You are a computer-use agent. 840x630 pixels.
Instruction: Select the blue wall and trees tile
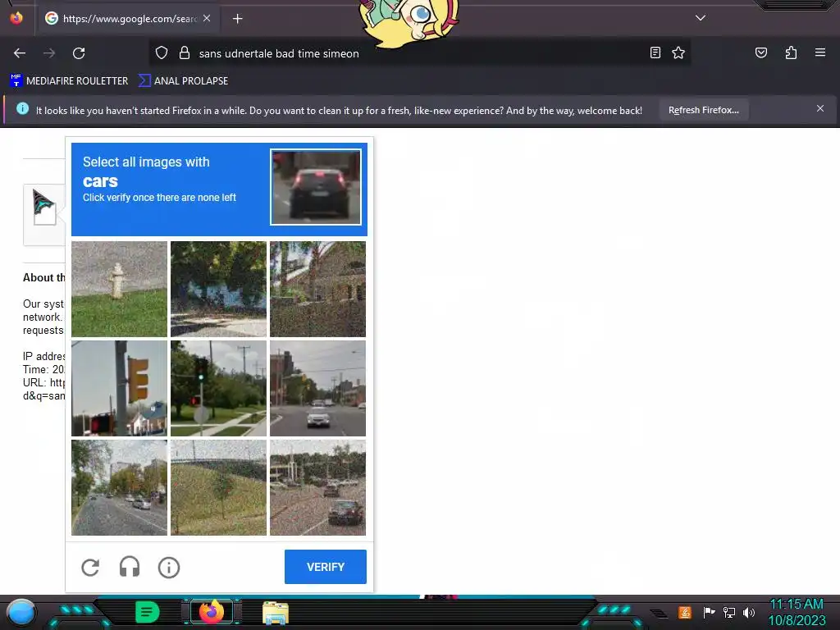tap(218, 289)
